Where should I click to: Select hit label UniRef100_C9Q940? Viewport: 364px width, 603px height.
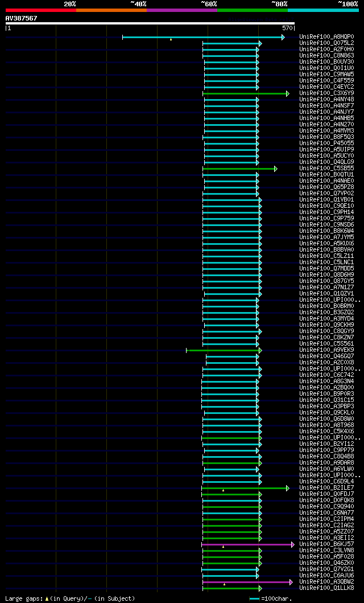pos(327,506)
